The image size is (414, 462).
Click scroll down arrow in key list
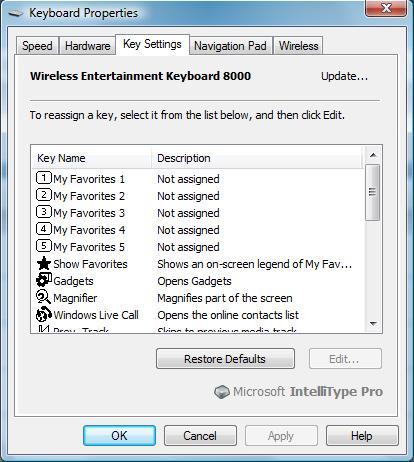point(373,323)
